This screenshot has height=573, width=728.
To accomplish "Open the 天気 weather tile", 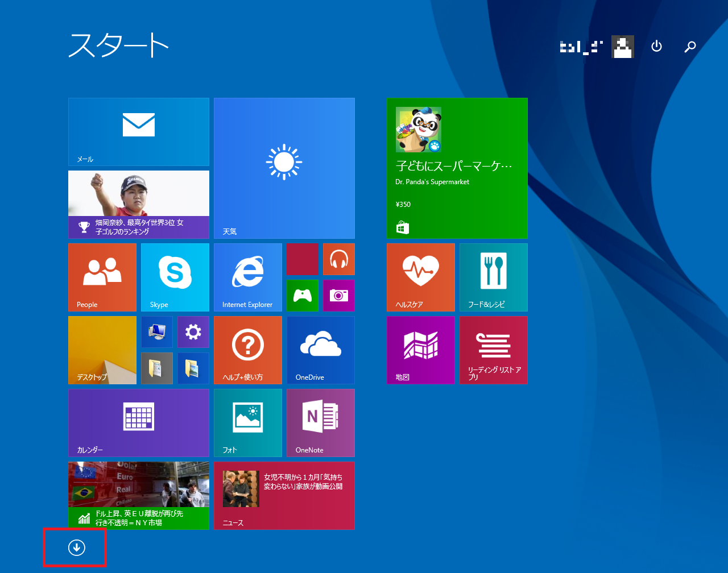I will tap(284, 168).
